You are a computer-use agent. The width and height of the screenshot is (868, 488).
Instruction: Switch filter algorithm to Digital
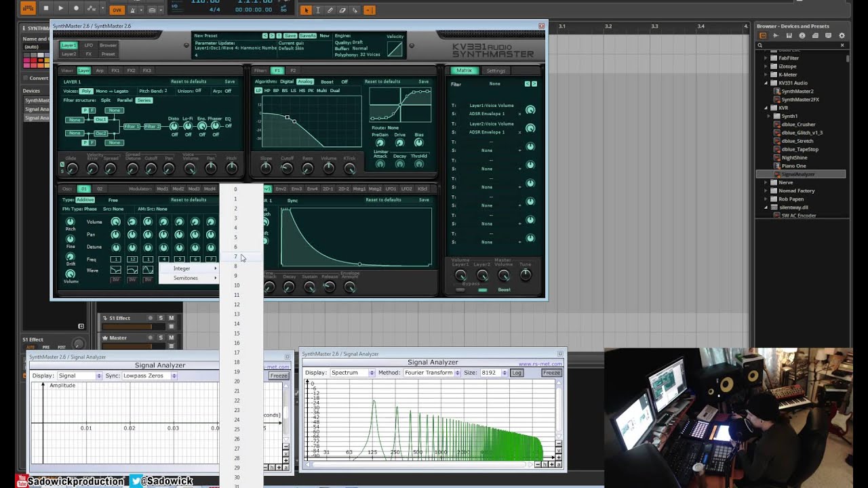[287, 81]
